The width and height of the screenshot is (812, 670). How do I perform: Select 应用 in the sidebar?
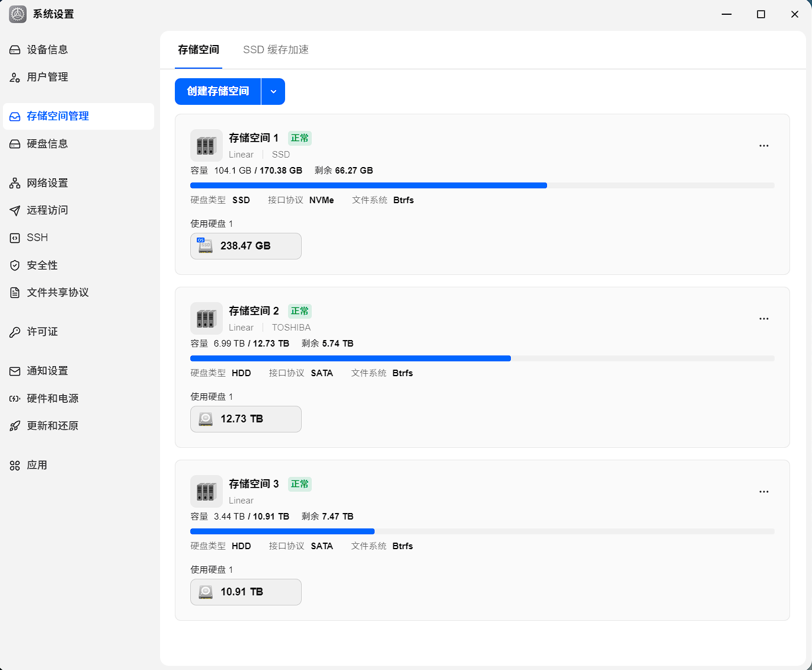[78, 465]
